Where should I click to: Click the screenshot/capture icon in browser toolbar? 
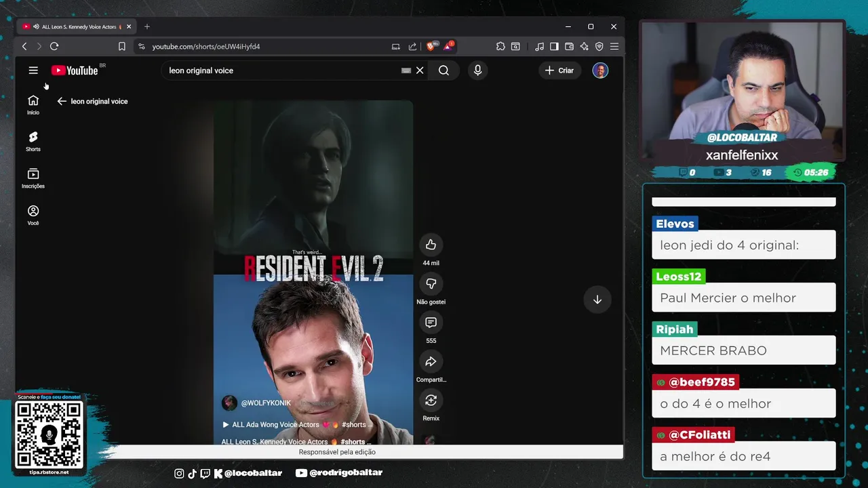(515, 46)
